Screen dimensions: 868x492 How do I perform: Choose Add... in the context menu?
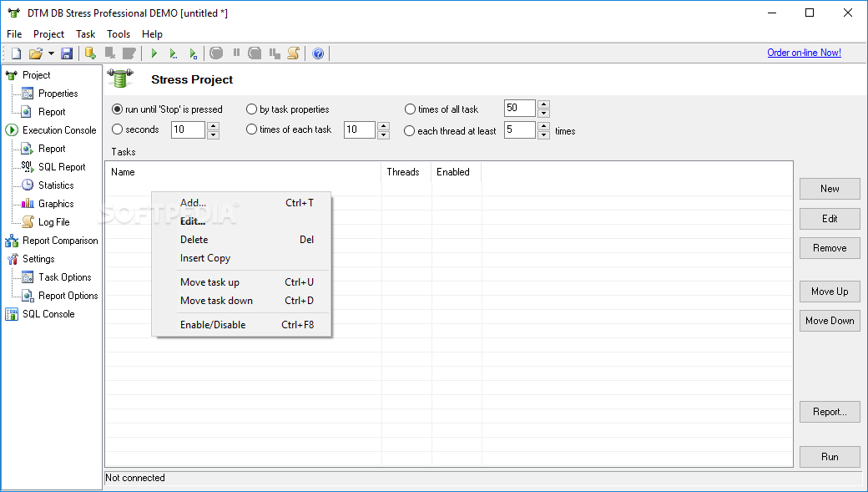pos(241,203)
